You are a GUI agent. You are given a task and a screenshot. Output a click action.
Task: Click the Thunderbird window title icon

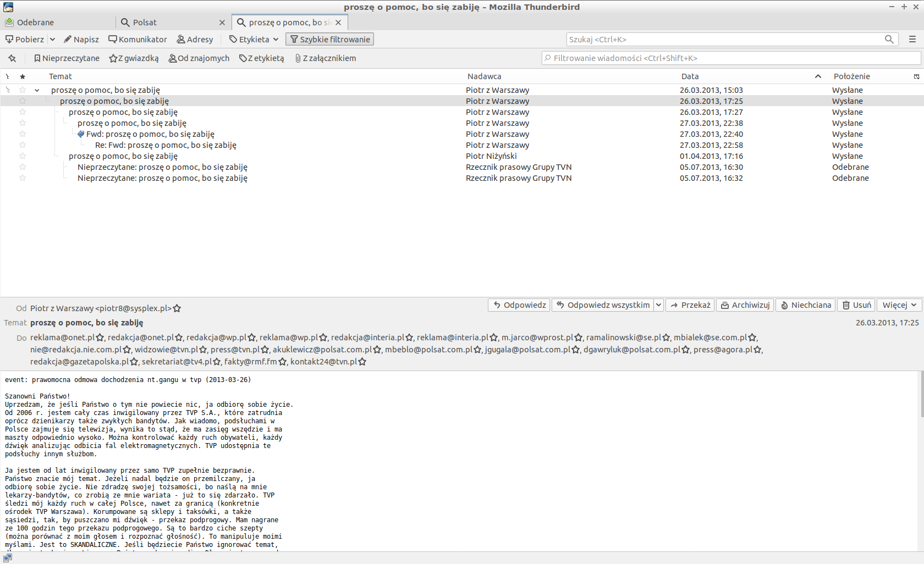point(8,7)
